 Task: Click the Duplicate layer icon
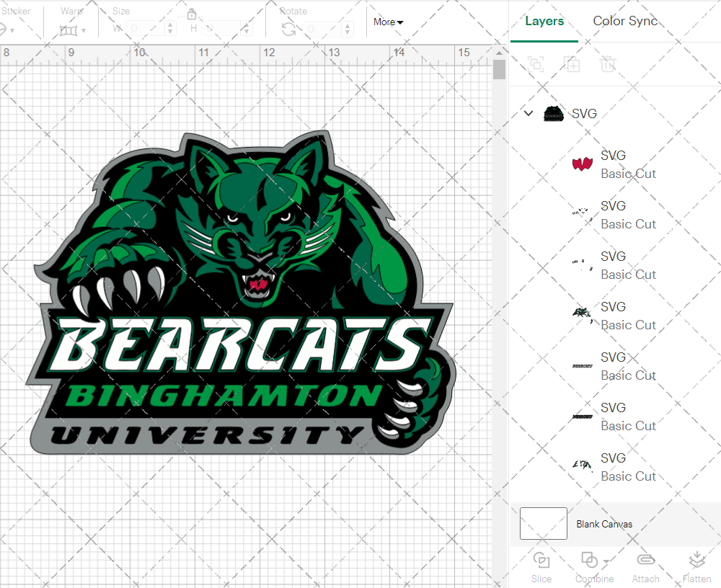(x=572, y=64)
